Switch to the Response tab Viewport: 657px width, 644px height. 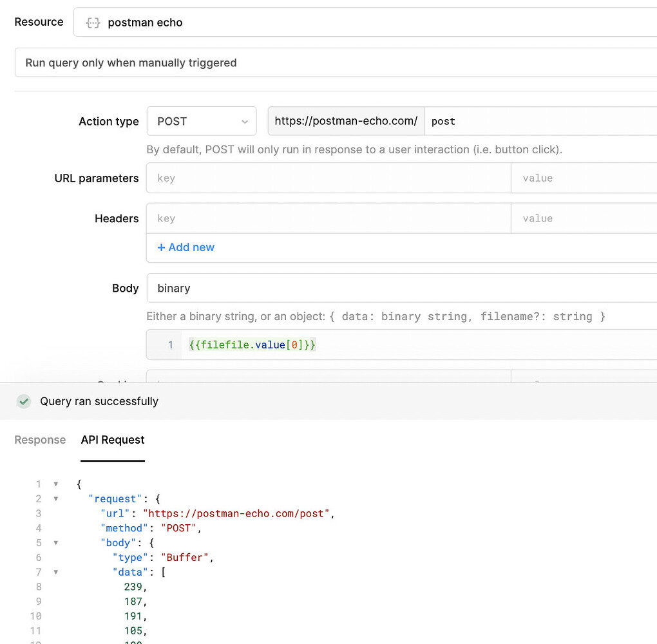coord(40,440)
